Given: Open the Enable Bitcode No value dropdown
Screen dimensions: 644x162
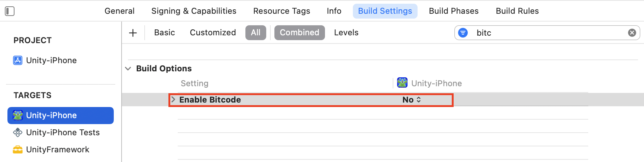Looking at the screenshot, I should click(x=412, y=100).
